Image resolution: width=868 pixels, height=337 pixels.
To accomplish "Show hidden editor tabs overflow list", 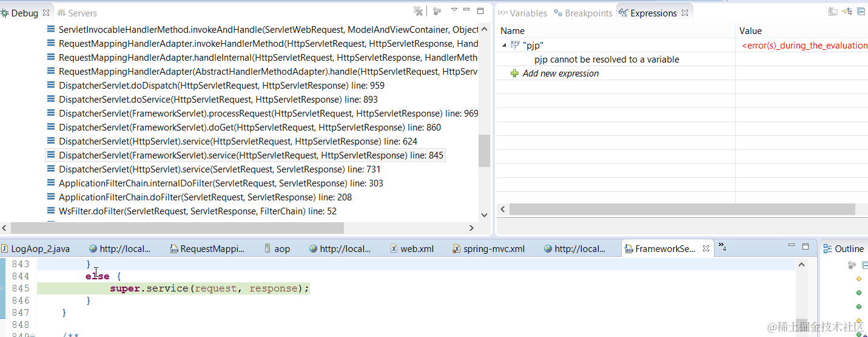I will click(x=722, y=247).
